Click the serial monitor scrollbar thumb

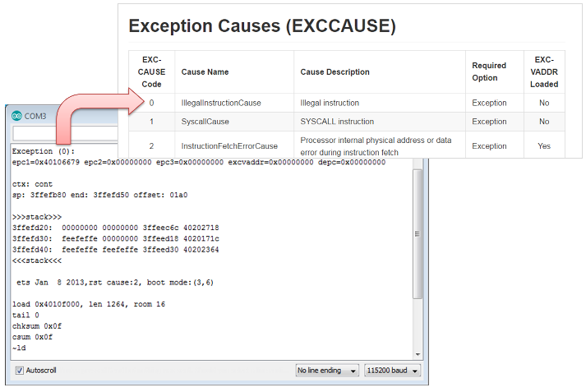(418, 234)
